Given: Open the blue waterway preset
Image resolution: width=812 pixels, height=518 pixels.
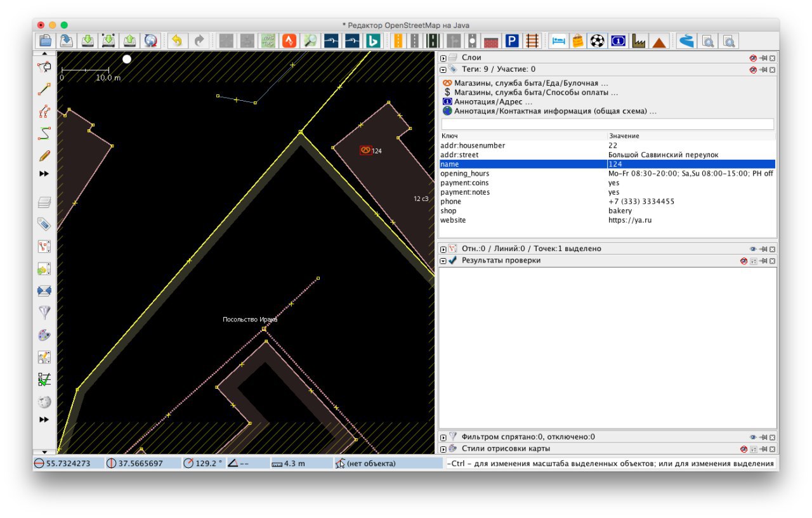Looking at the screenshot, I should 686,41.
